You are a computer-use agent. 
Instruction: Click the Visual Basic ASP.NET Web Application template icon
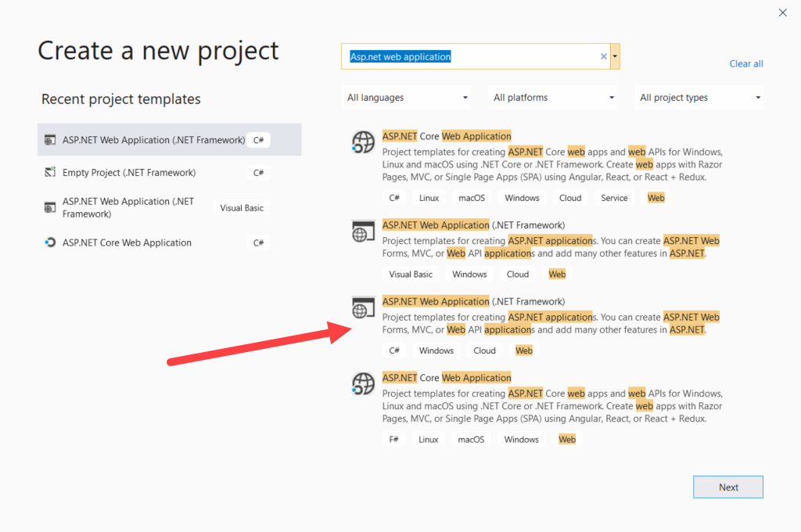tap(363, 231)
